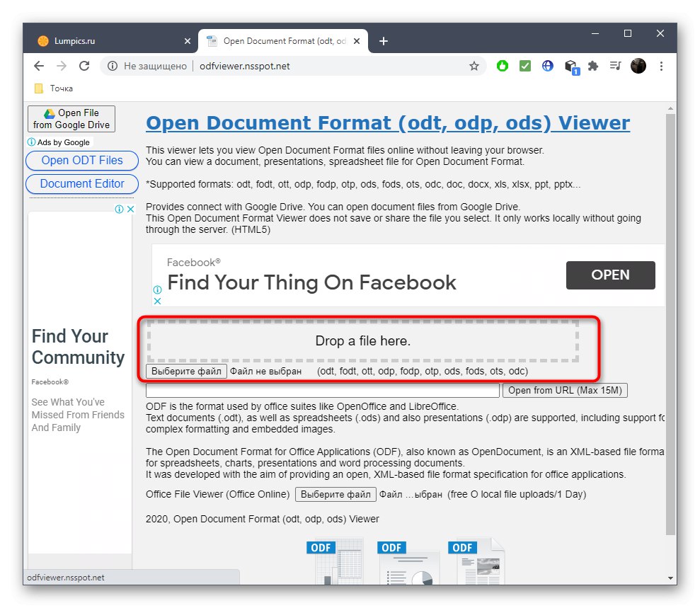Bookmark this page with the star icon

pyautogui.click(x=474, y=66)
